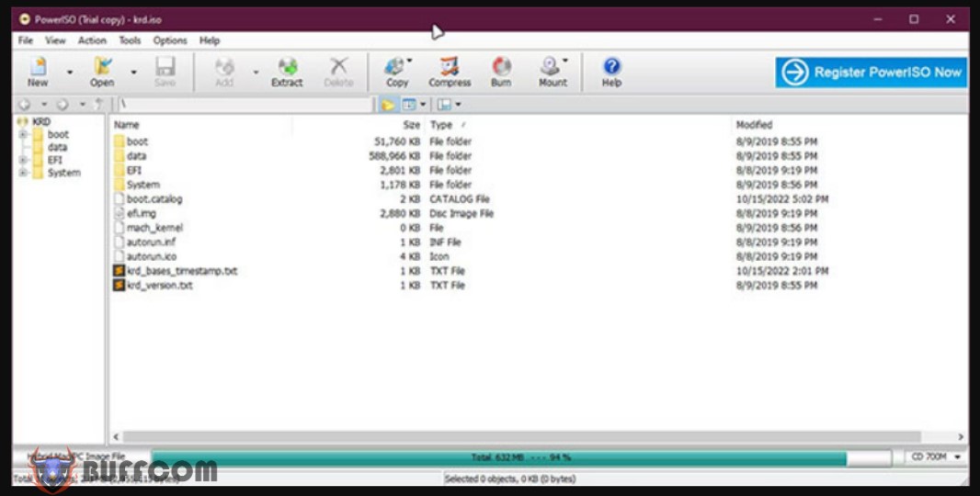This screenshot has height=496, width=980.
Task: Click the Help toolbar icon
Action: click(x=612, y=72)
